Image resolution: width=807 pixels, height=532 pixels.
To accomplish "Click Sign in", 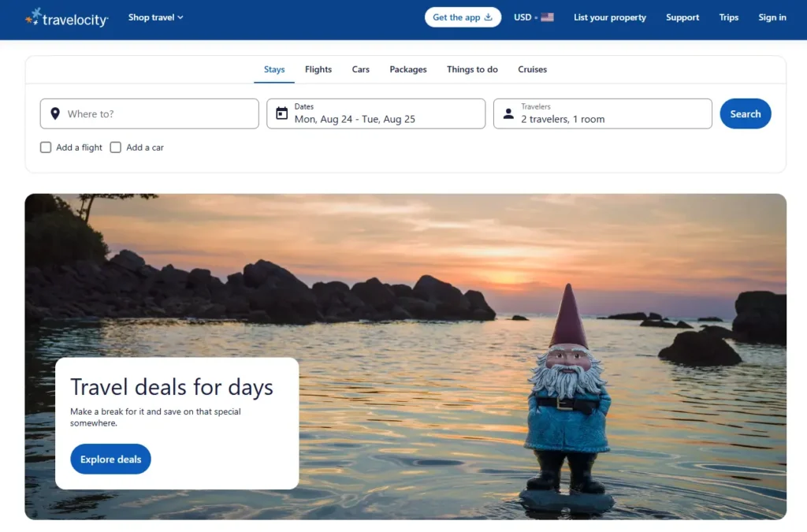I will [x=772, y=17].
